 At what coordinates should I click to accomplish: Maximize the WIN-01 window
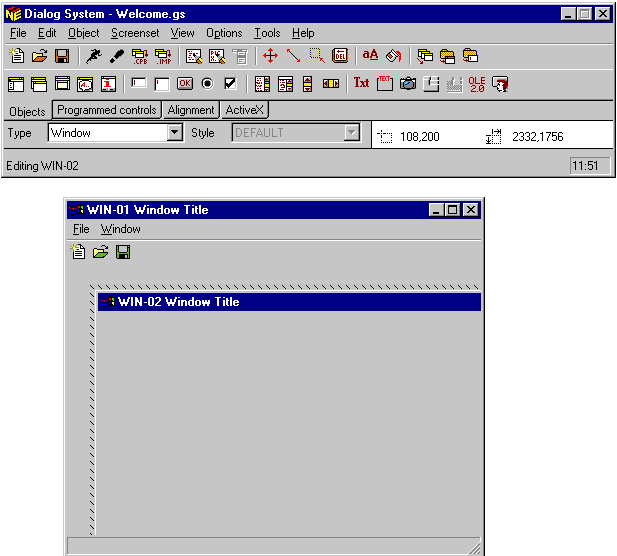453,210
